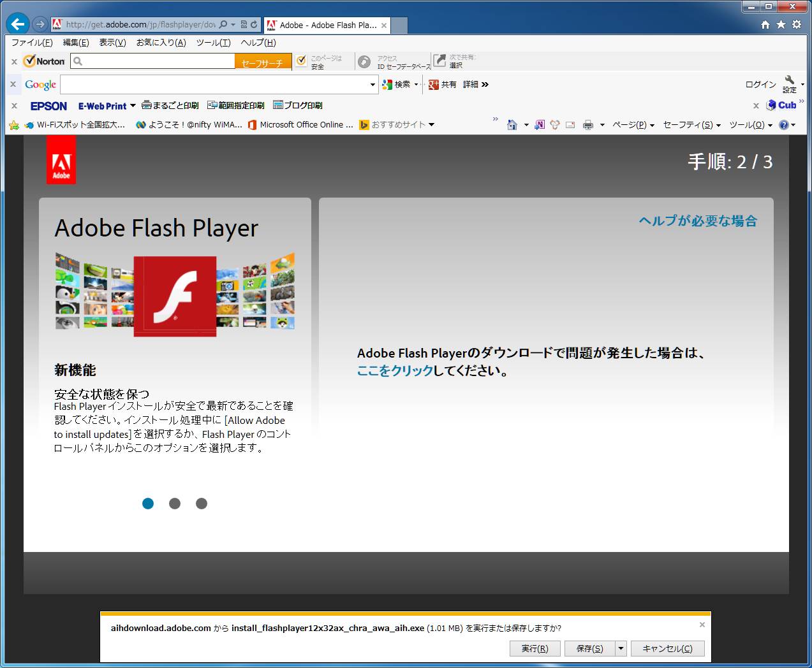Viewport: 812px width, 668px height.
Task: Click the Norton share arrow icon
Action: point(439,61)
